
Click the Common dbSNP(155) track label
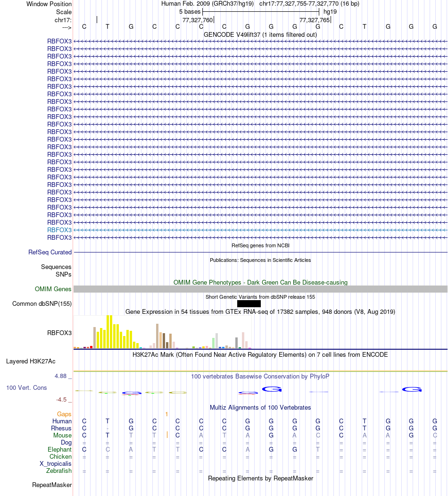click(42, 303)
